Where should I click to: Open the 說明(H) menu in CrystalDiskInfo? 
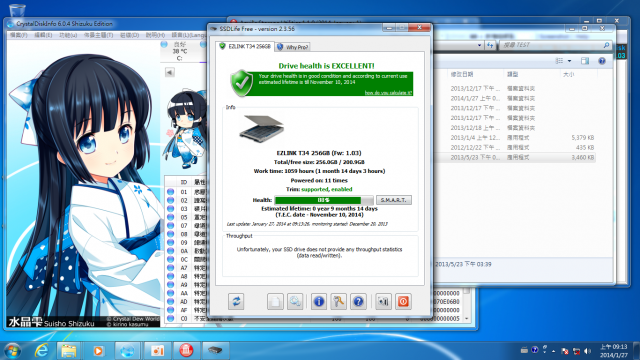(x=155, y=36)
